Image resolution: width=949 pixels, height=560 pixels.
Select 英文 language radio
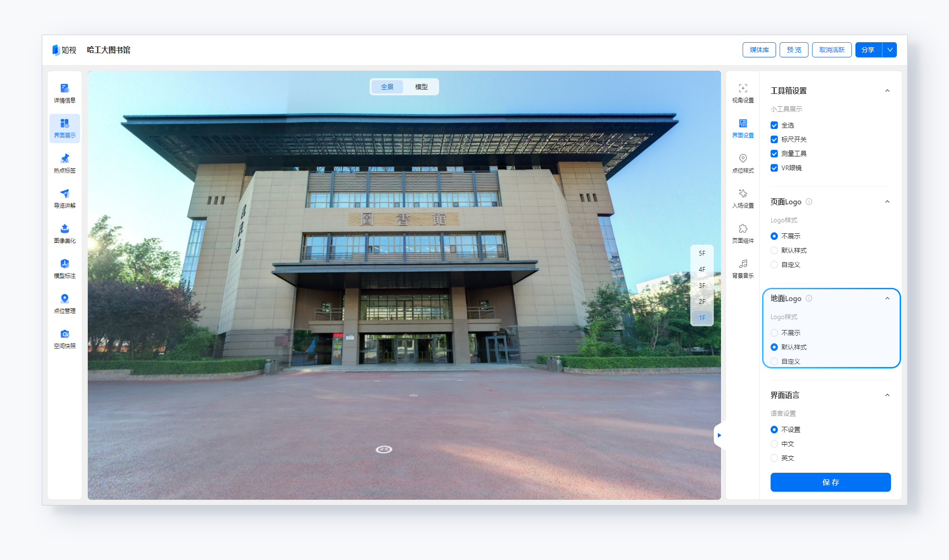coord(774,458)
